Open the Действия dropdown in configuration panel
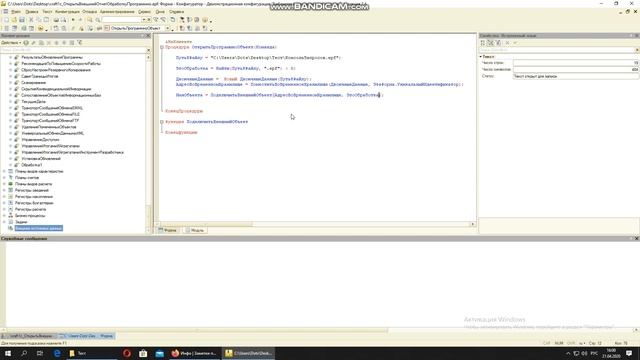 click(11, 42)
